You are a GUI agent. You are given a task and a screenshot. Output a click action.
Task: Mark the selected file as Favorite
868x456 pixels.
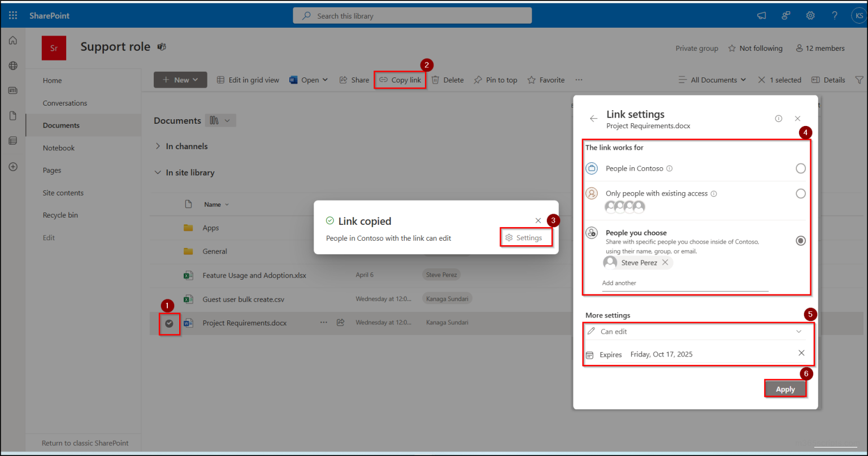click(x=545, y=80)
